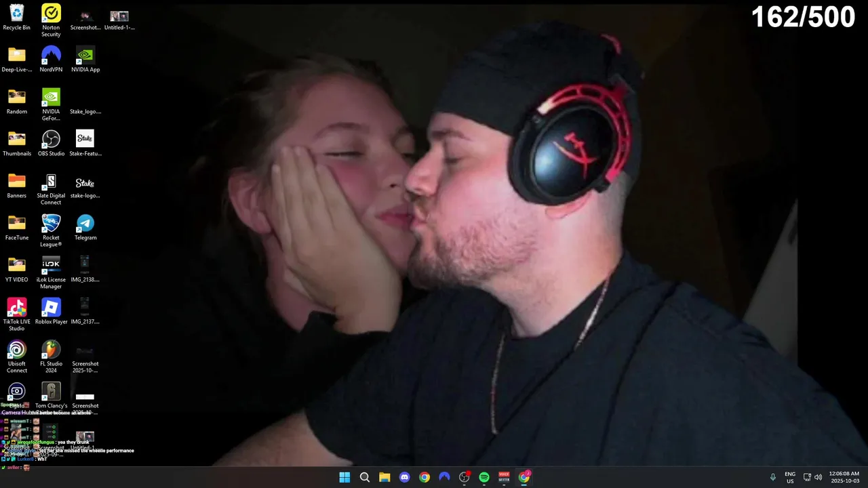Open network settings from the tray icon
868x488 pixels.
point(807,477)
